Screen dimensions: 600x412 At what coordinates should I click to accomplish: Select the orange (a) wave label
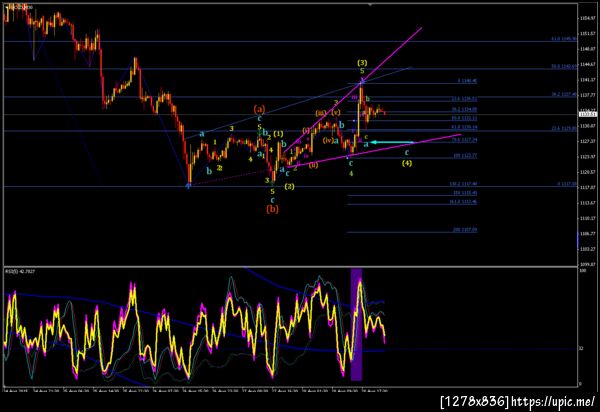tap(259, 109)
